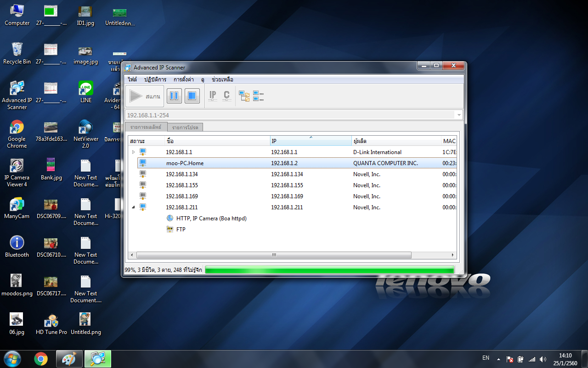Sort by the ชื่อ column header
Viewport: 588px width, 368px height.
pos(217,141)
